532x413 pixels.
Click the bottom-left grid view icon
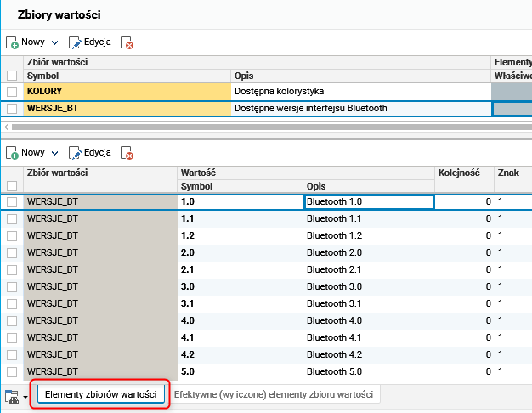pyautogui.click(x=12, y=395)
